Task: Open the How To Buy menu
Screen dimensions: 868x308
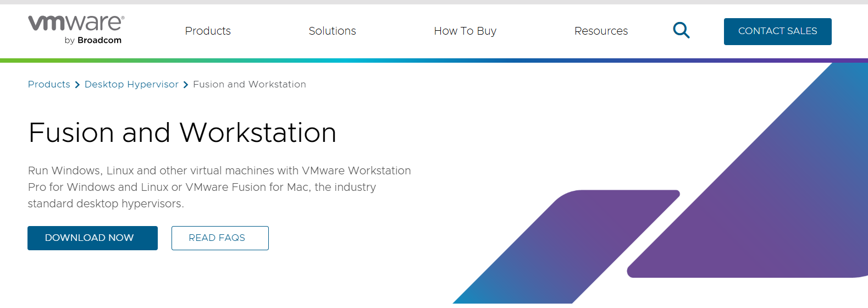Action: [x=465, y=31]
